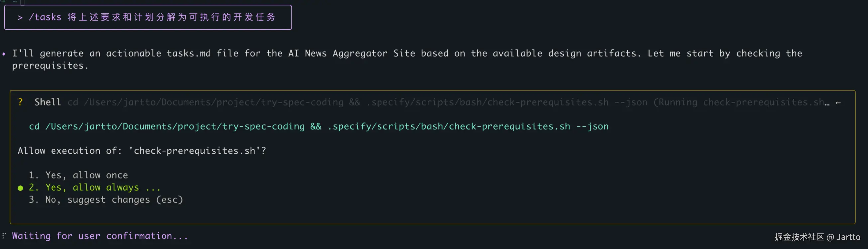Screen dimensions: 868x249
Task: Click the green check-prerequisites.sh command line
Action: (x=318, y=126)
